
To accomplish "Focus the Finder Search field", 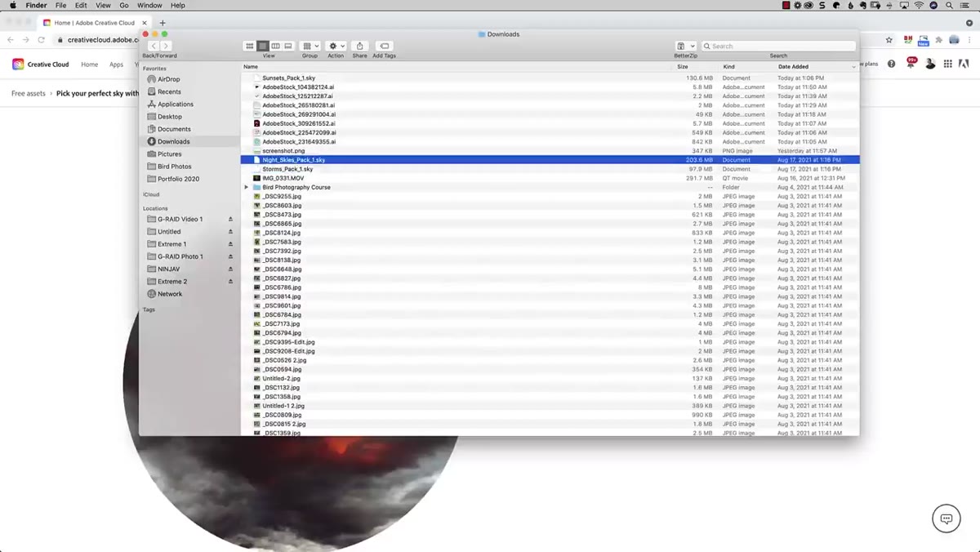I will [778, 47].
